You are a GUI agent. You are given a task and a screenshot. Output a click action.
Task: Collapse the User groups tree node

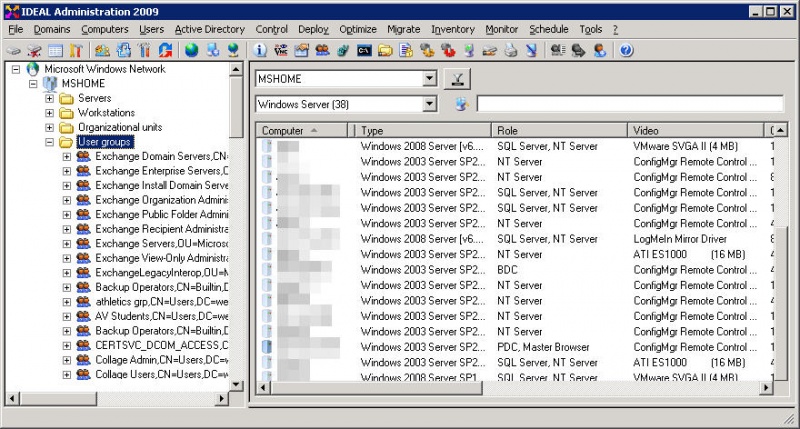(50, 142)
